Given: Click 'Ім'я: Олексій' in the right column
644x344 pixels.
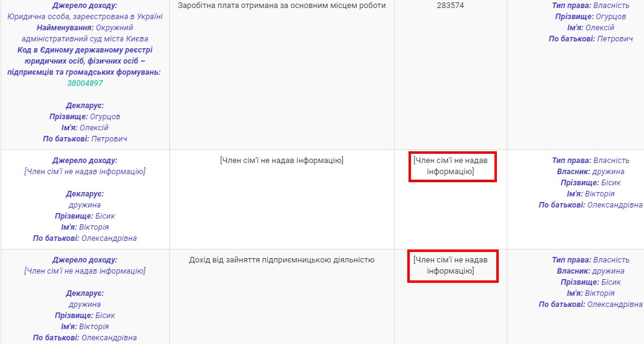Looking at the screenshot, I should click(590, 28).
